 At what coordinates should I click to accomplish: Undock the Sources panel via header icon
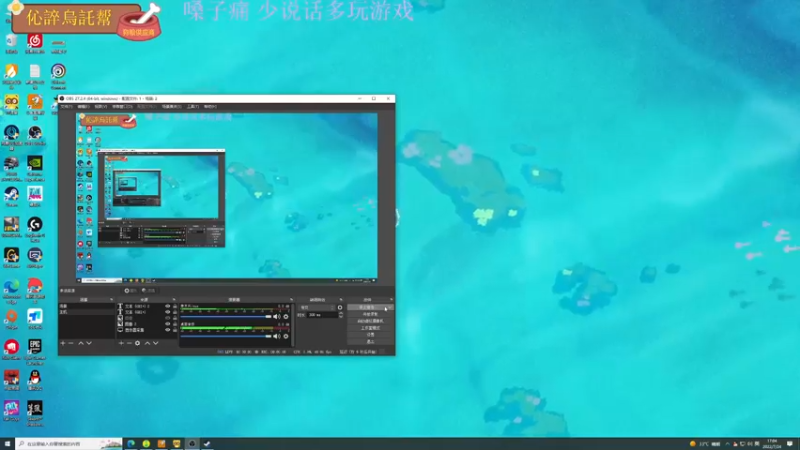coord(174,299)
